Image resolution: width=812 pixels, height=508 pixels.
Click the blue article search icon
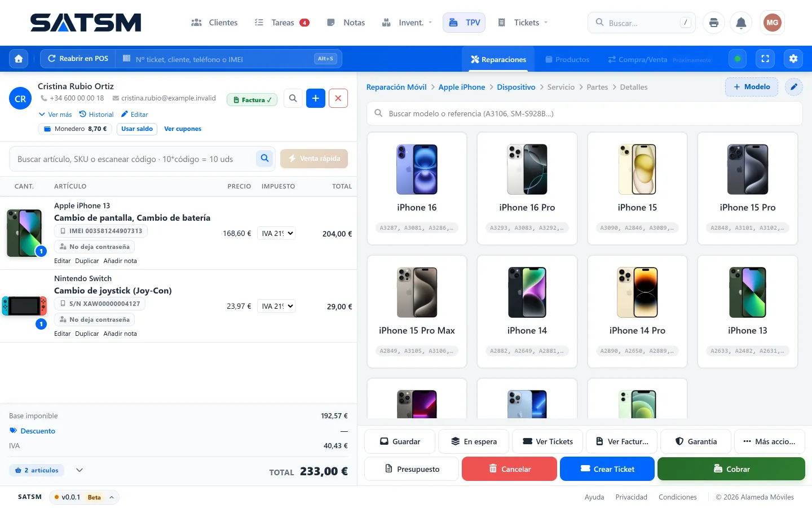coord(264,159)
